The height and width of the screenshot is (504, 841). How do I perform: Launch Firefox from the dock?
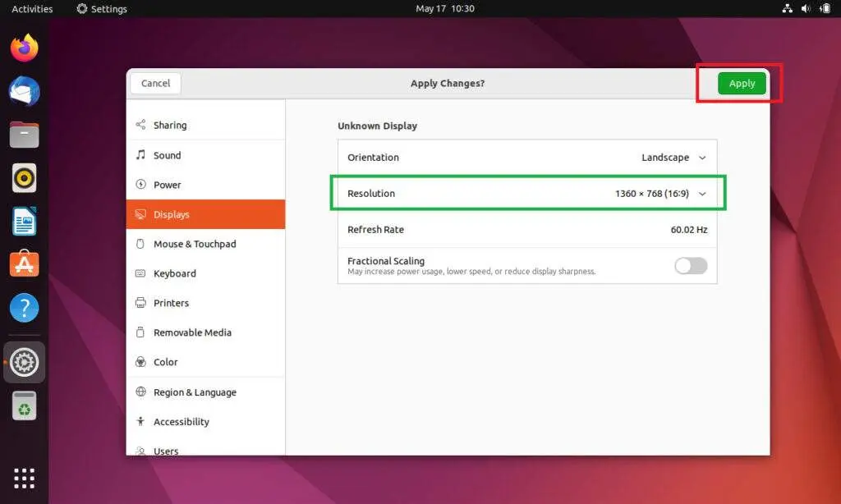[x=24, y=48]
